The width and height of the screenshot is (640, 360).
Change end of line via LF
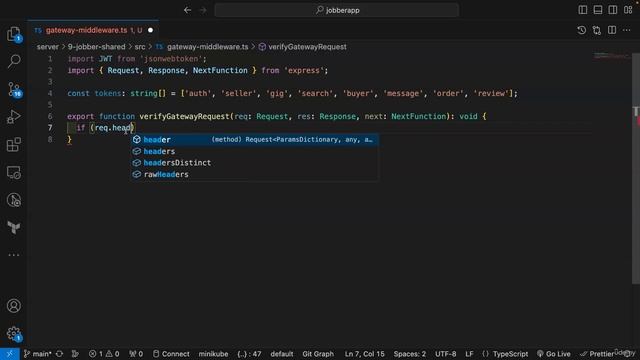469,354
